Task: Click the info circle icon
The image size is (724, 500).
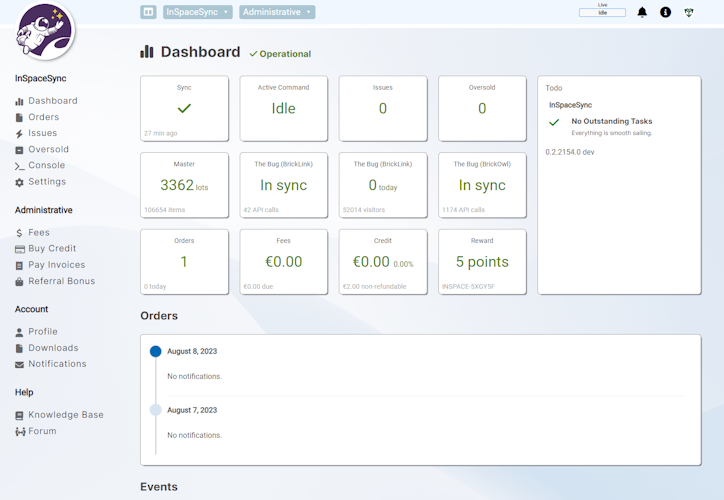Action: point(665,12)
